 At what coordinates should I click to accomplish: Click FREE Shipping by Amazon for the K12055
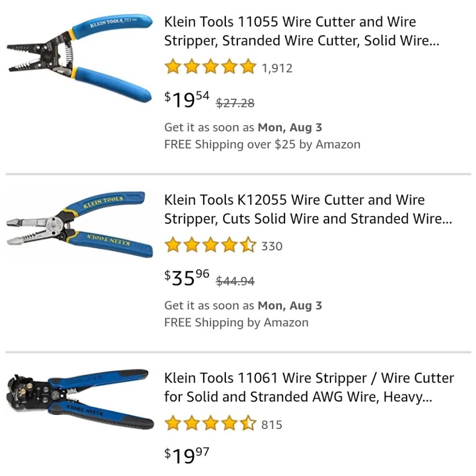tap(236, 323)
